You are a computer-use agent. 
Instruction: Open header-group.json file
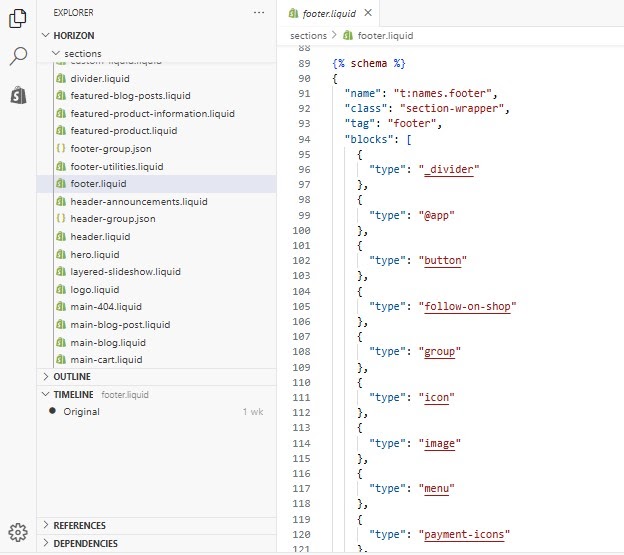[x=156, y=219]
